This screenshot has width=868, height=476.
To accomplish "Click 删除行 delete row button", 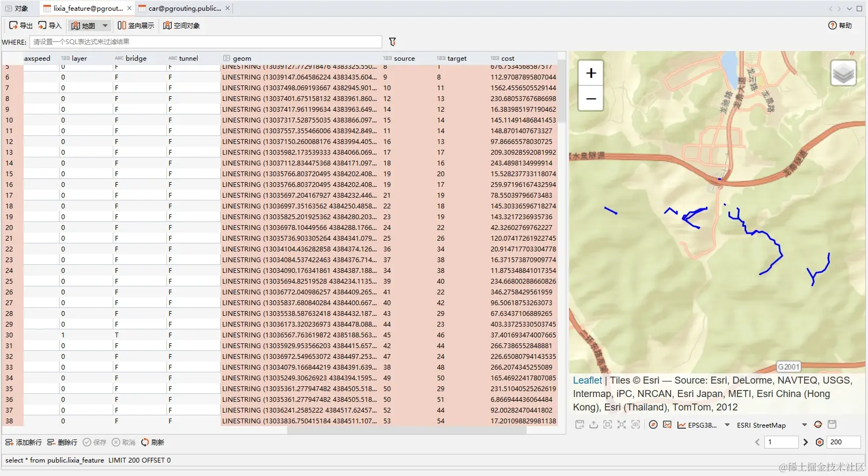I will click(62, 442).
